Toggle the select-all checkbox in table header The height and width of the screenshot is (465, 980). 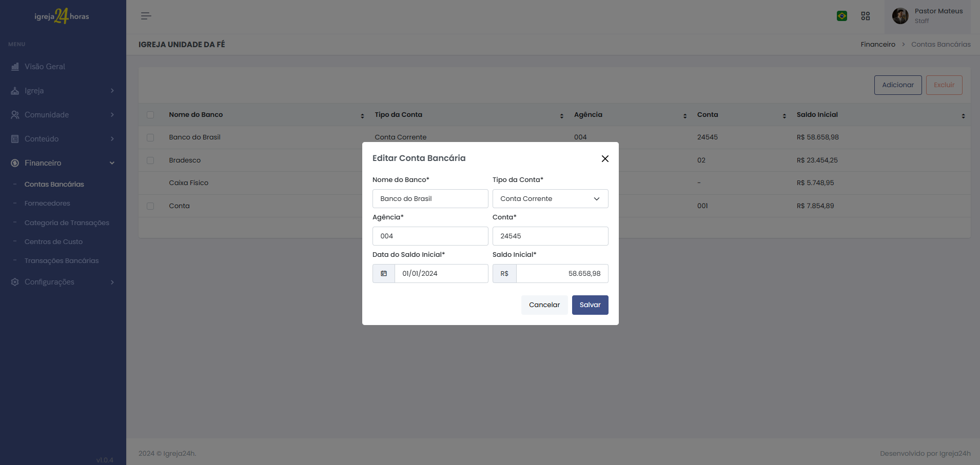pyautogui.click(x=150, y=115)
